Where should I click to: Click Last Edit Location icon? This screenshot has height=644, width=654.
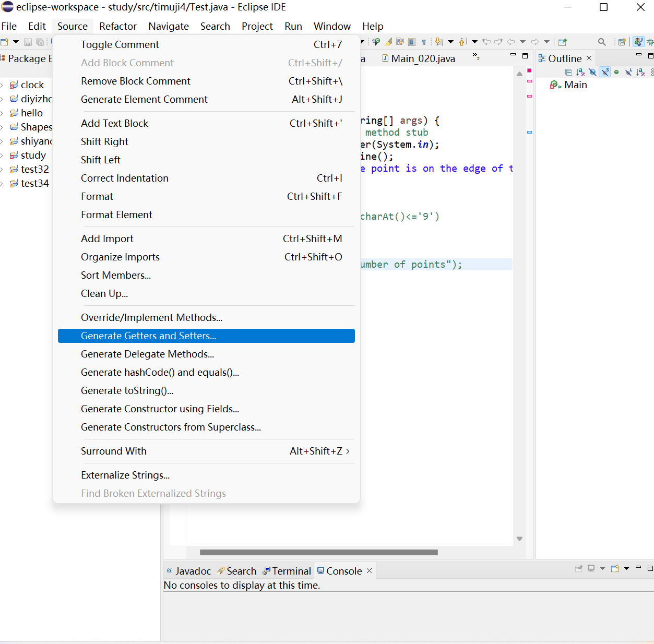486,42
